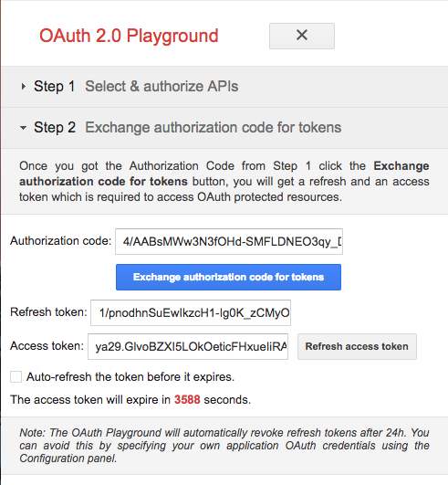Click the Authorization code input field
The image size is (448, 485).
point(229,241)
